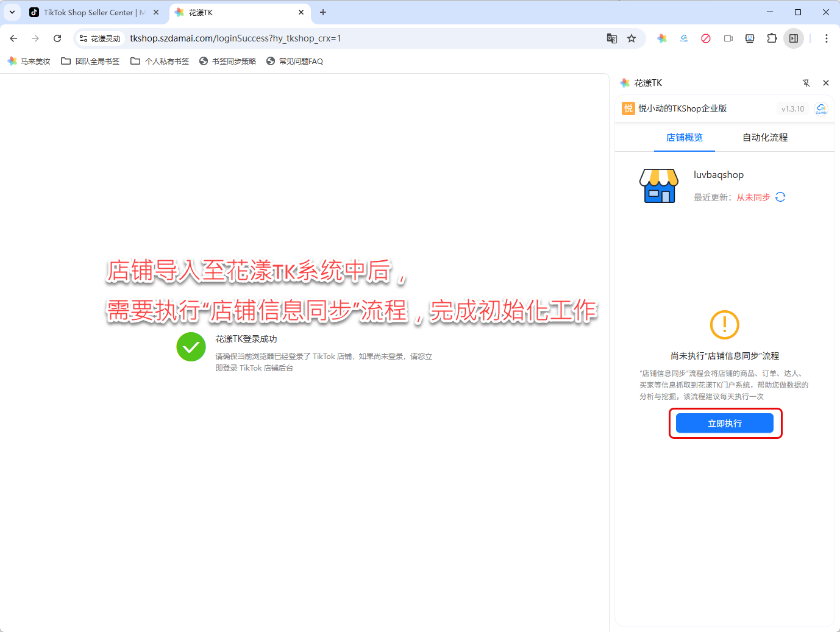
Task: Bookmark this page with the star icon
Action: (x=632, y=38)
